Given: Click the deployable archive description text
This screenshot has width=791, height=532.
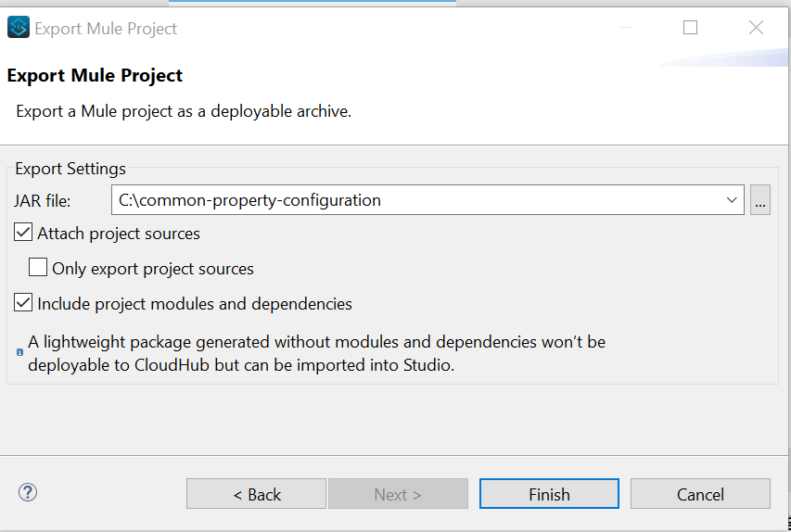Looking at the screenshot, I should pyautogui.click(x=184, y=111).
